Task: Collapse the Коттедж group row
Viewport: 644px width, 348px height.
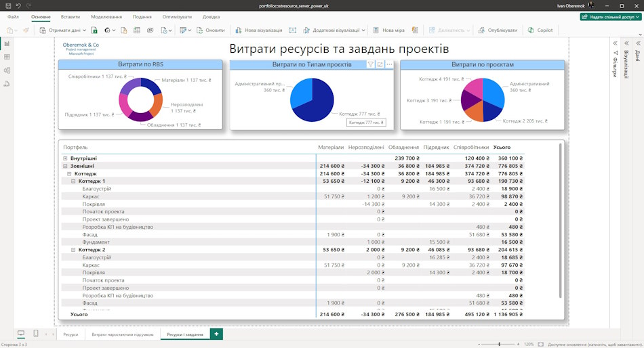Action: click(x=69, y=174)
